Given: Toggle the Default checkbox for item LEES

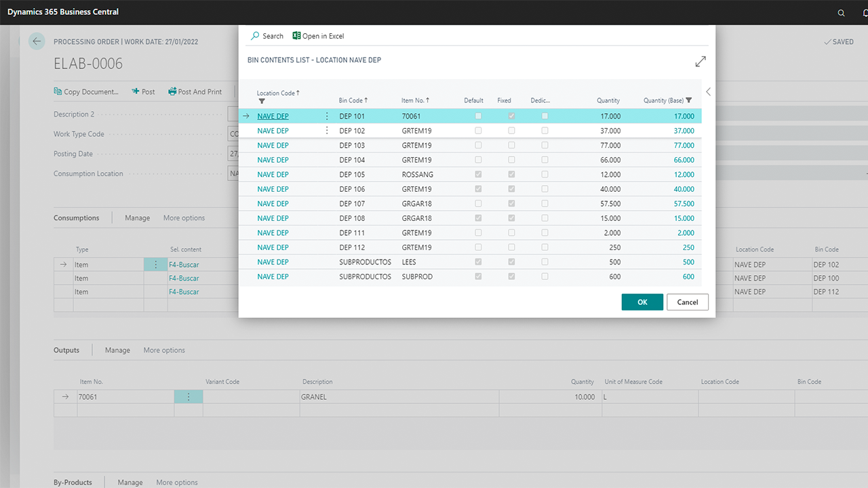Looking at the screenshot, I should pos(478,262).
